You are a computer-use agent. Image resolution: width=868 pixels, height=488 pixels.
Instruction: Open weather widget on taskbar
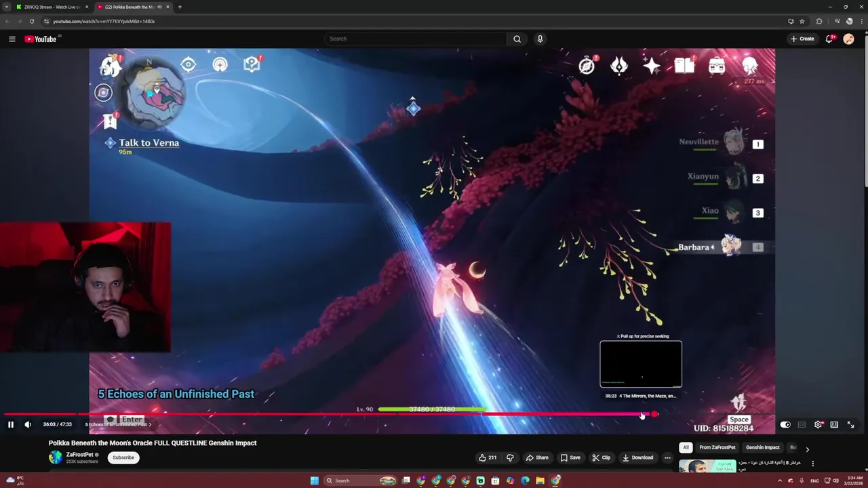(x=16, y=481)
